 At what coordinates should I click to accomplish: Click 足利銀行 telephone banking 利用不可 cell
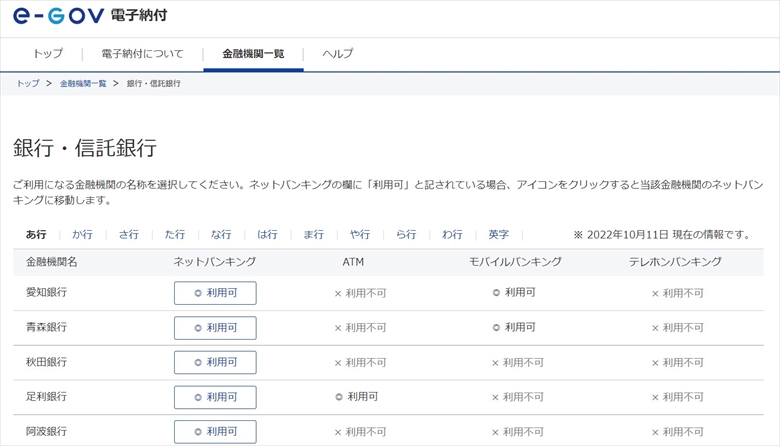tap(678, 397)
